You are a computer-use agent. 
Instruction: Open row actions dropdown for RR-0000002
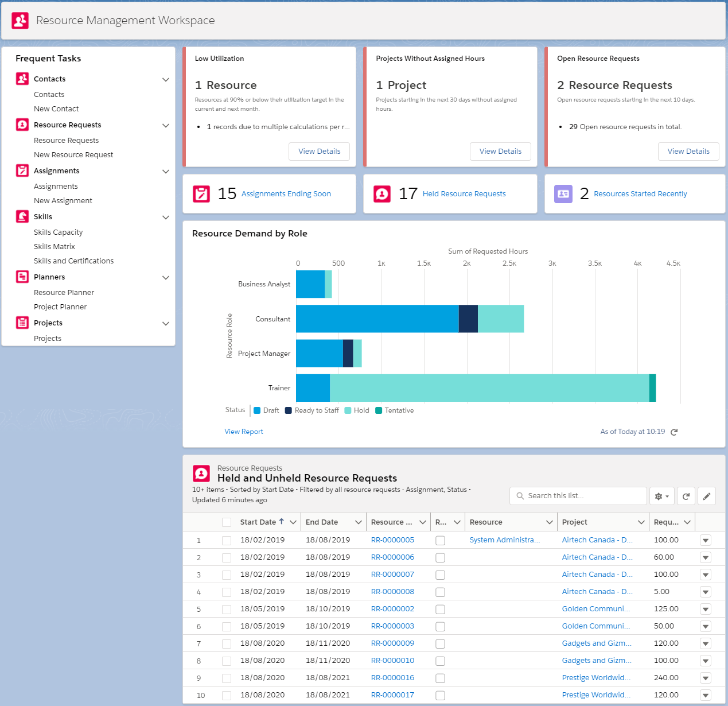tap(706, 609)
